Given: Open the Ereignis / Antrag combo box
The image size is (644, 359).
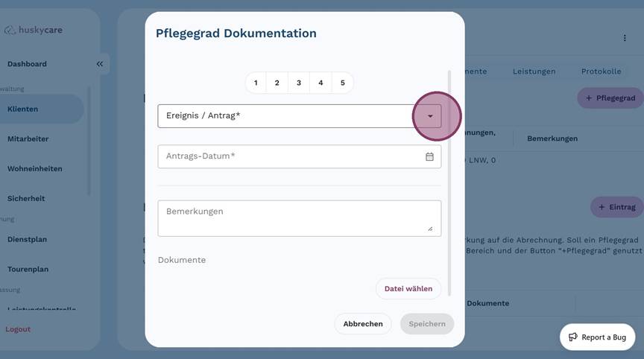Looking at the screenshot, I should (300, 116).
